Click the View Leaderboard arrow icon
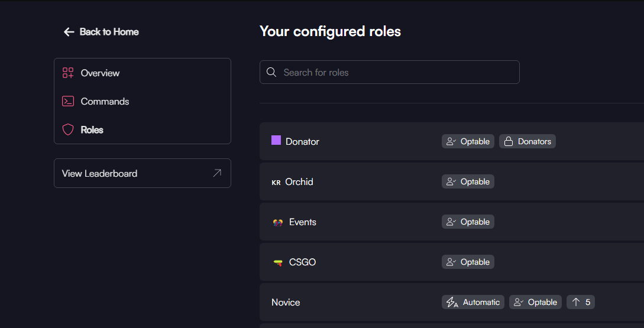 [x=217, y=173]
